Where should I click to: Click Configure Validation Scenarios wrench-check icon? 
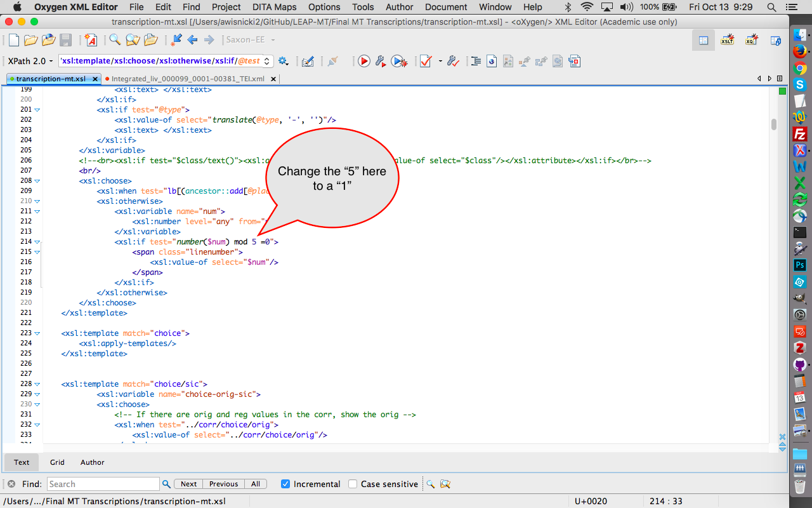453,62
